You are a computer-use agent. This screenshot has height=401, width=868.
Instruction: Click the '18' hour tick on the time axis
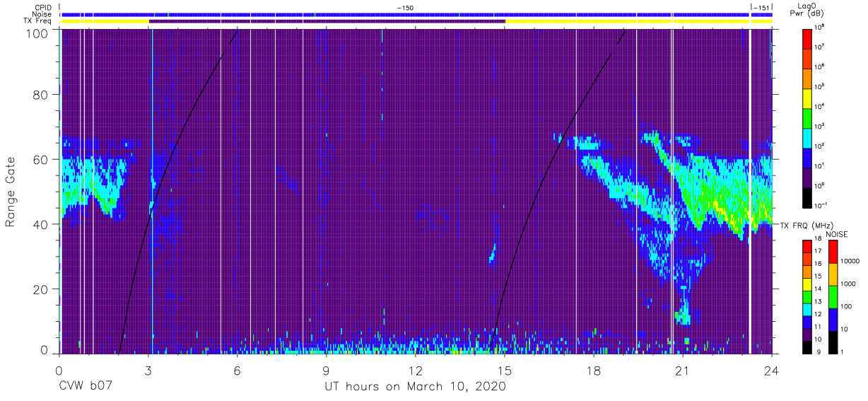tap(594, 370)
